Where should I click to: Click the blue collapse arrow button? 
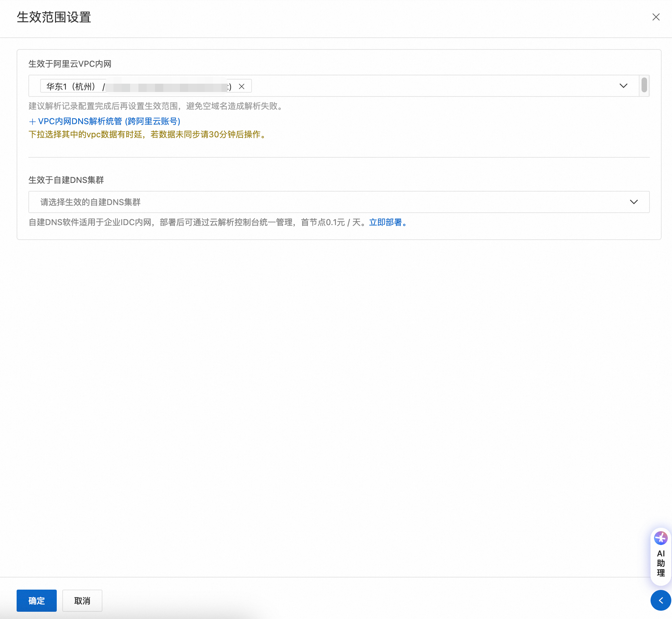pyautogui.click(x=661, y=600)
